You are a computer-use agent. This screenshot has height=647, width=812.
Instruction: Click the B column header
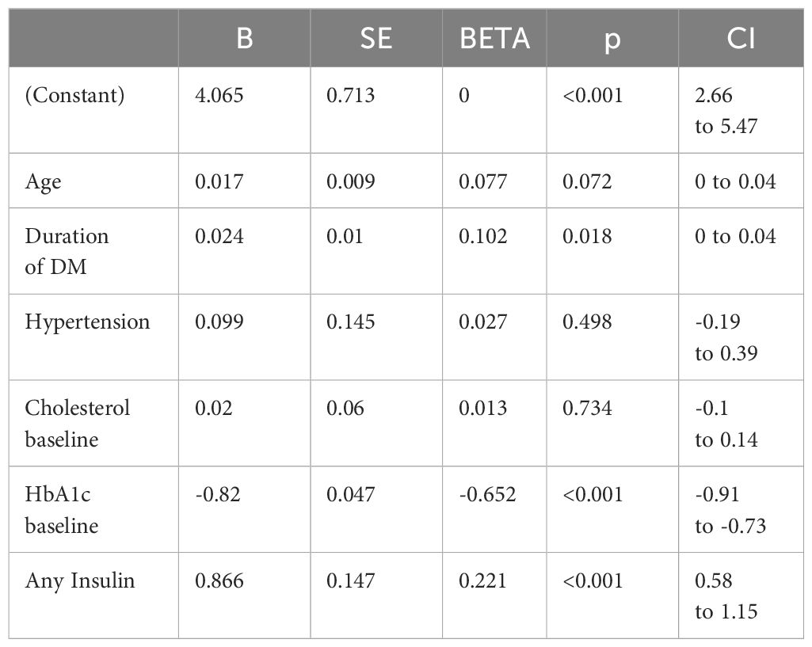pos(245,38)
